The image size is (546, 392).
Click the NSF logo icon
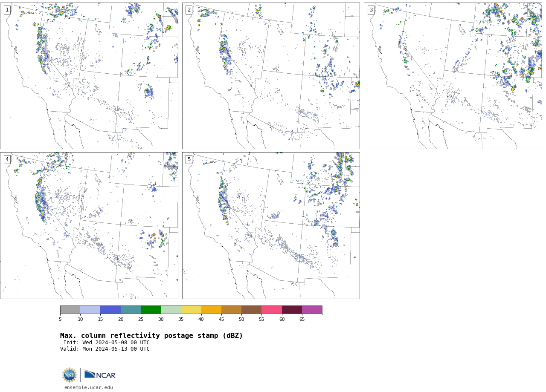[70, 375]
